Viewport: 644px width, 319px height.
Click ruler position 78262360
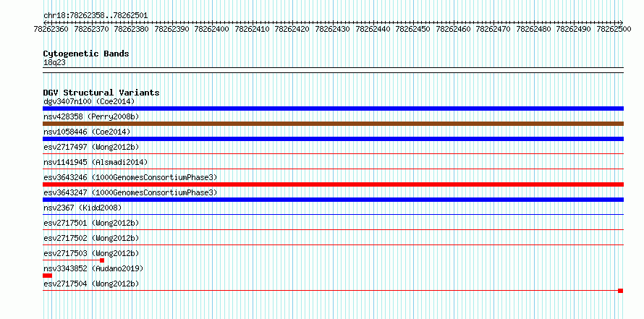tap(52, 29)
